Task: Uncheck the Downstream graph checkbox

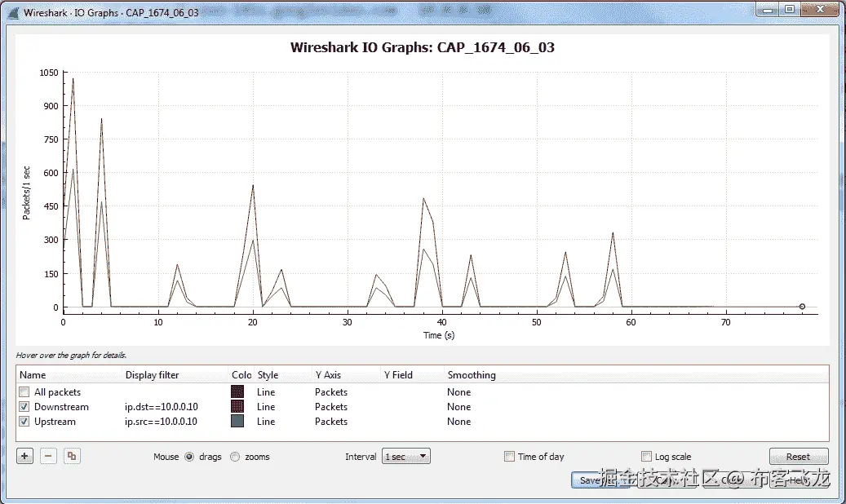Action: [24, 407]
